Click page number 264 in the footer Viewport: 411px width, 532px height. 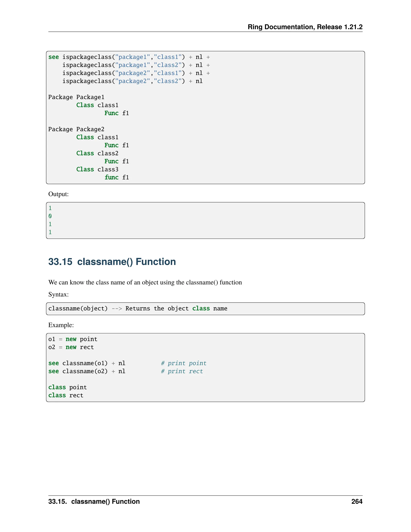(x=357, y=501)
